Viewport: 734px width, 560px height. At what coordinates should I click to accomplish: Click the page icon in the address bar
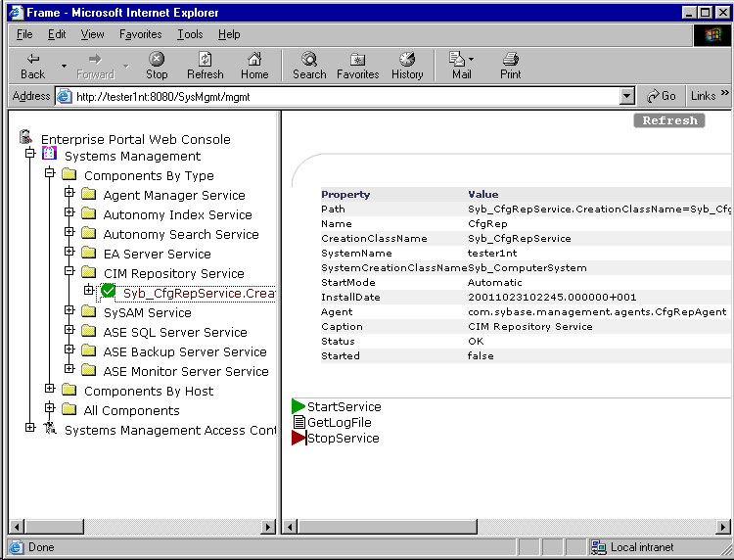[65, 96]
